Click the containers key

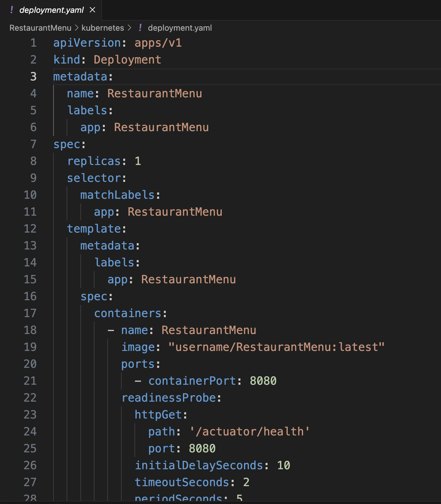pyautogui.click(x=128, y=313)
